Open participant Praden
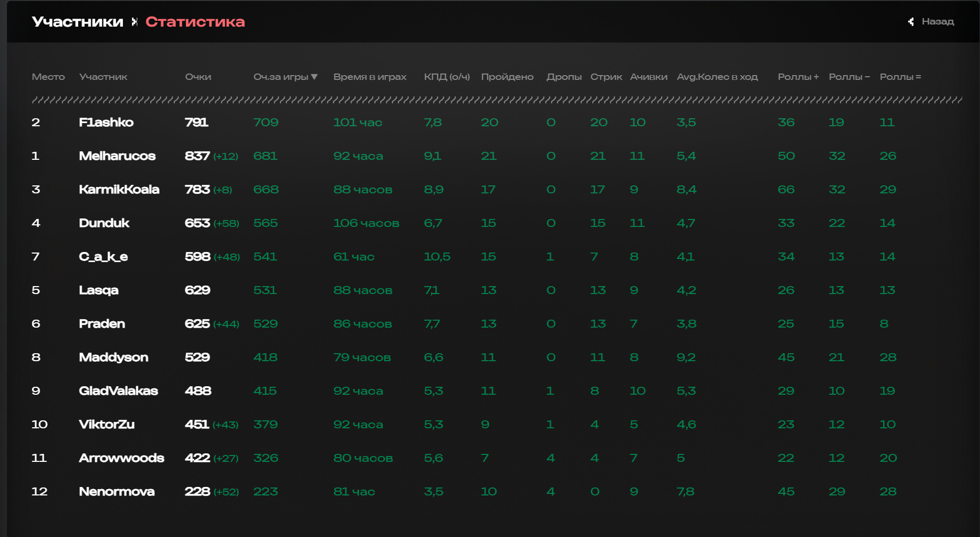This screenshot has height=537, width=980. click(102, 324)
